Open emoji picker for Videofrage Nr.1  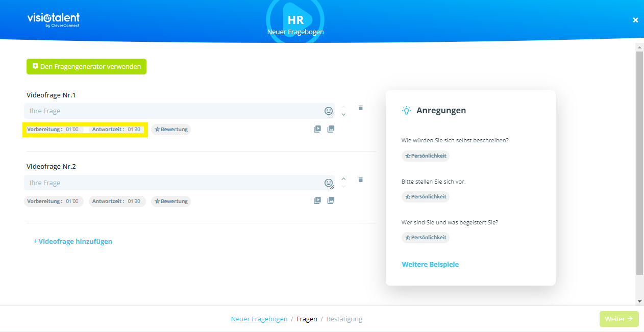(x=329, y=111)
